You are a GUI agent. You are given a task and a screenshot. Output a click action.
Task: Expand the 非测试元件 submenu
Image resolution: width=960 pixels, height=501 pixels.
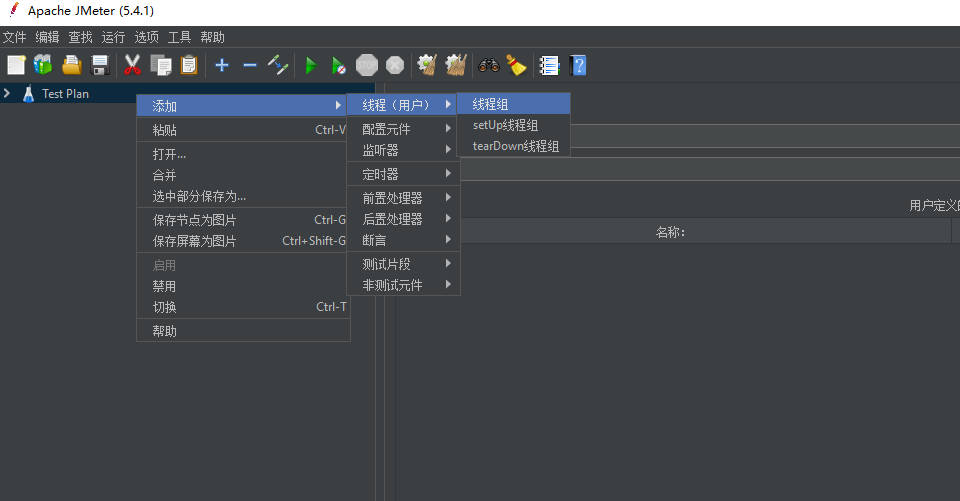click(403, 285)
